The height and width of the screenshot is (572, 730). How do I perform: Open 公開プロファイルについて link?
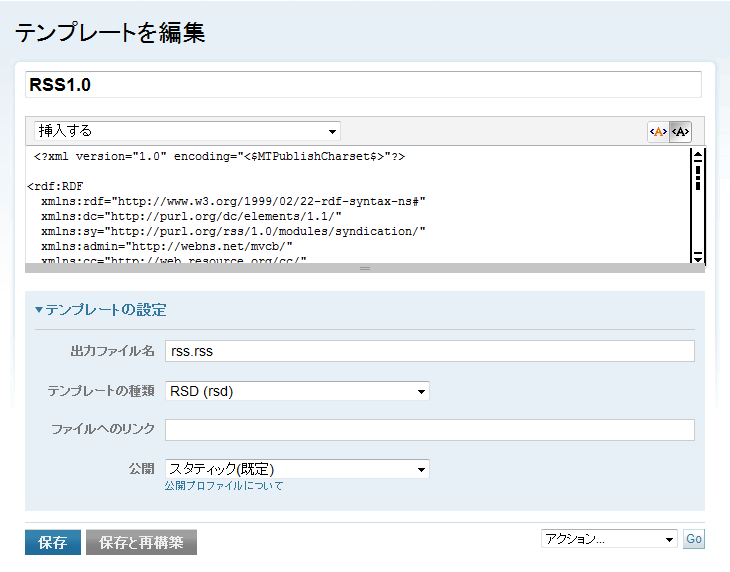[x=224, y=486]
